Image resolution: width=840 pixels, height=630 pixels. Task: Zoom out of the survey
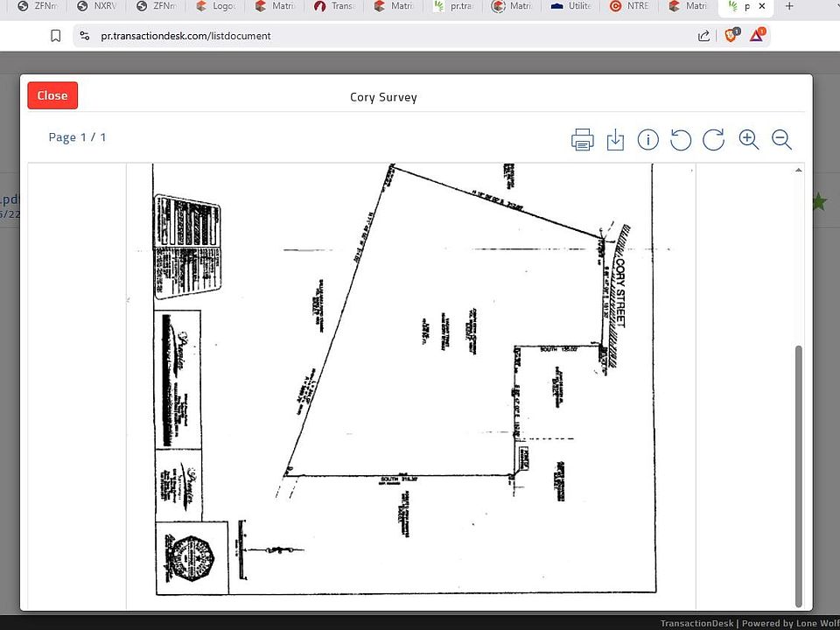781,139
